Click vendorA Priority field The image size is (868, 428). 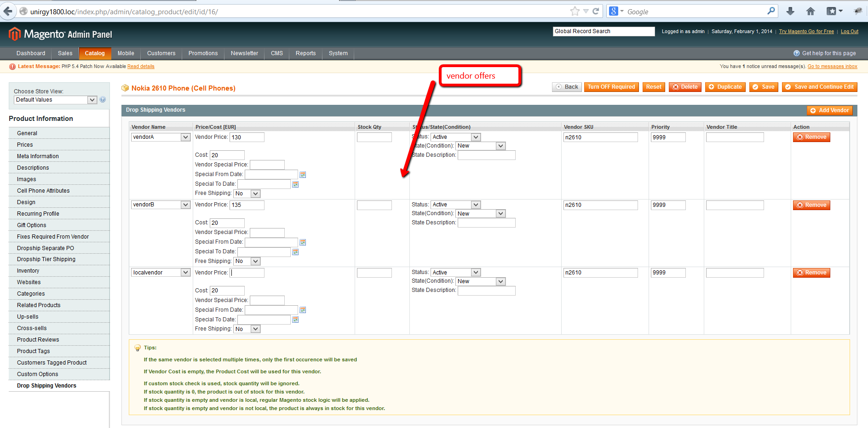(668, 137)
